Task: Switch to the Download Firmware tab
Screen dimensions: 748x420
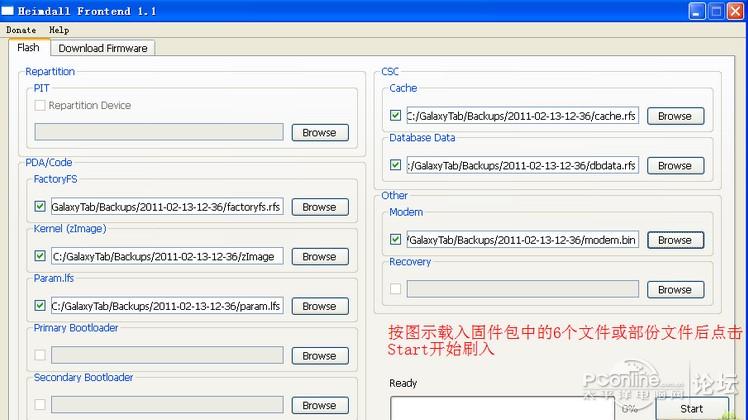Action: pyautogui.click(x=103, y=48)
